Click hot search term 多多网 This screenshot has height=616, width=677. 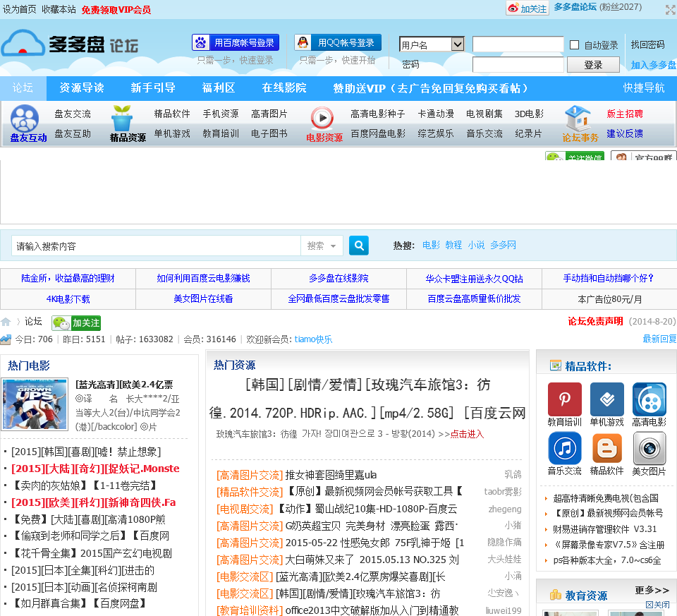click(x=503, y=245)
